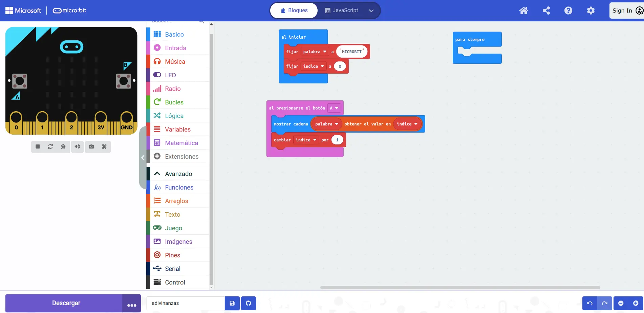Click the GitHub repository icon button
Viewport: 644px width, 313px height.
click(x=249, y=303)
